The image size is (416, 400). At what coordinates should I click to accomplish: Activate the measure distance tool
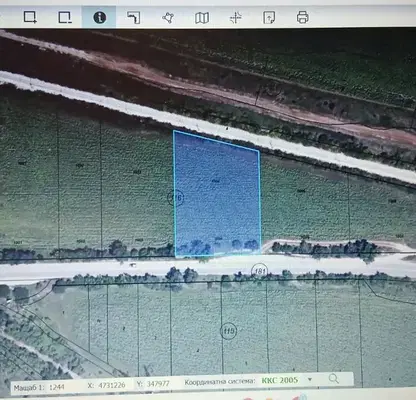[134, 17]
